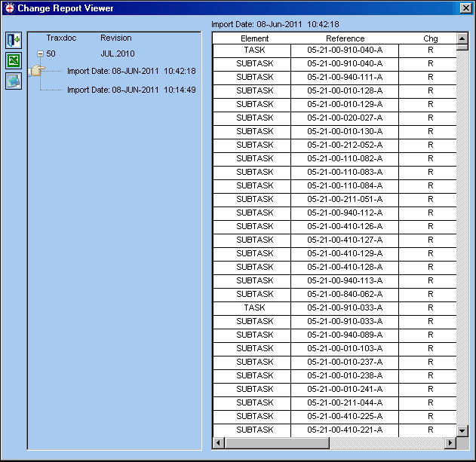Click the Revision column label
The image size is (476, 462).
coord(116,38)
